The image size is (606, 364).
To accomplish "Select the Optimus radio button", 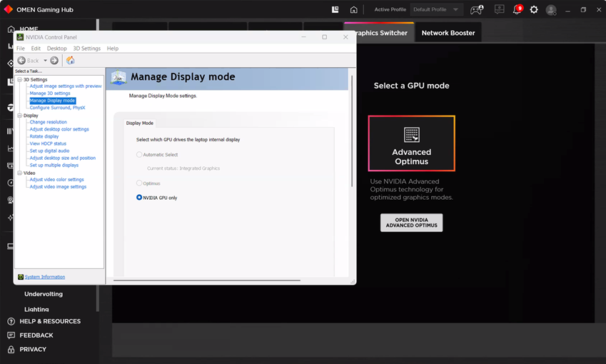I will coord(139,183).
